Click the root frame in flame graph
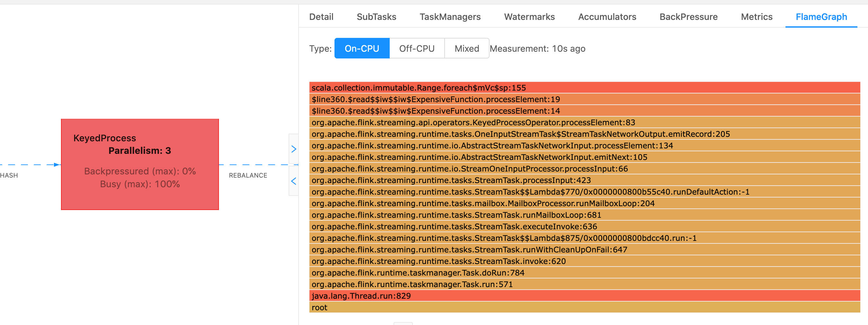 pyautogui.click(x=584, y=307)
